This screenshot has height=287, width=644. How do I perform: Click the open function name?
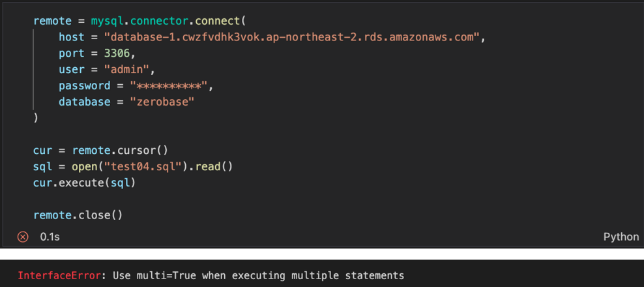[85, 166]
